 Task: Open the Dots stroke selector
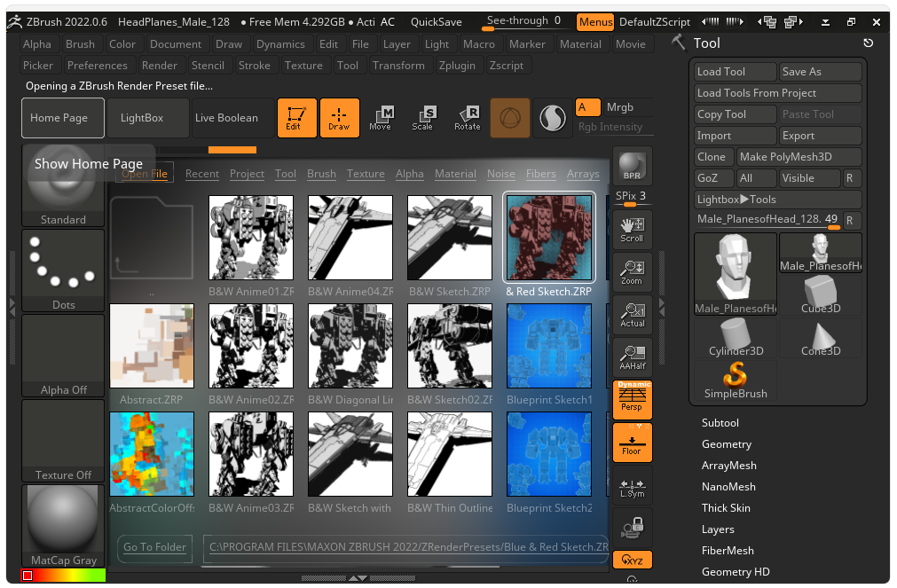pyautogui.click(x=63, y=270)
